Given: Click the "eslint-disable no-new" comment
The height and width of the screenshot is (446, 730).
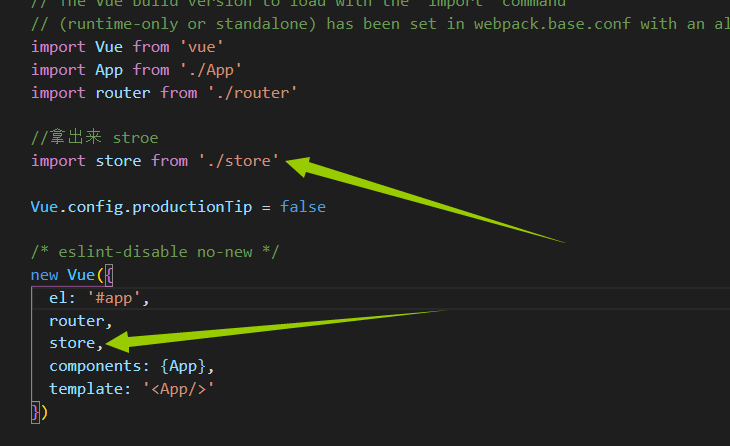Looking at the screenshot, I should (155, 252).
